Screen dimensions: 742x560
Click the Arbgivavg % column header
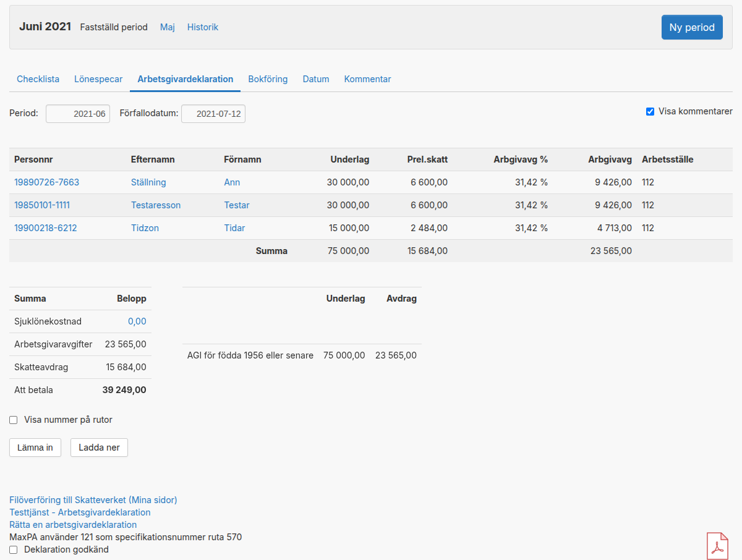tap(521, 159)
